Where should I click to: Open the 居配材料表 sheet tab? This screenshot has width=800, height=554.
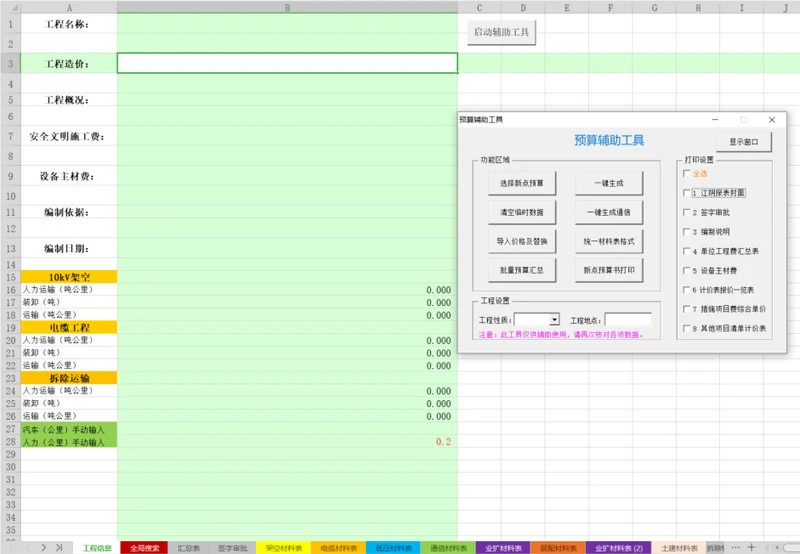[558, 548]
